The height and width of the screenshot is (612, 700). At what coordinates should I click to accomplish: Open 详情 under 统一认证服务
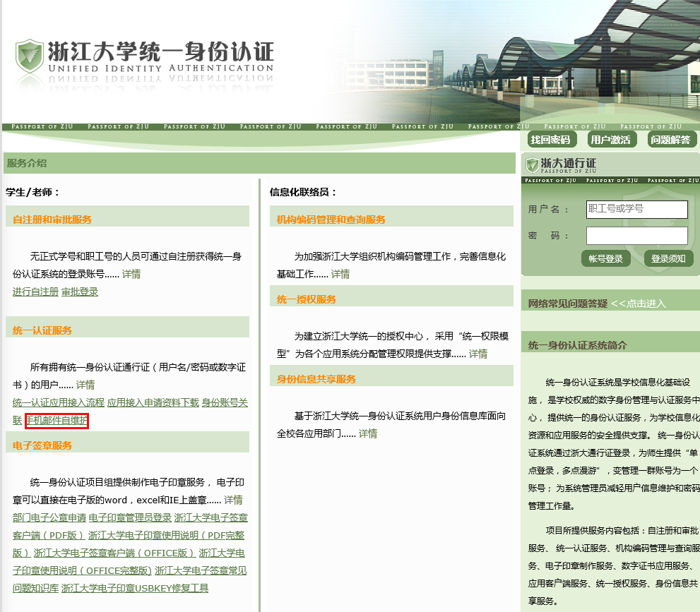pyautogui.click(x=85, y=385)
